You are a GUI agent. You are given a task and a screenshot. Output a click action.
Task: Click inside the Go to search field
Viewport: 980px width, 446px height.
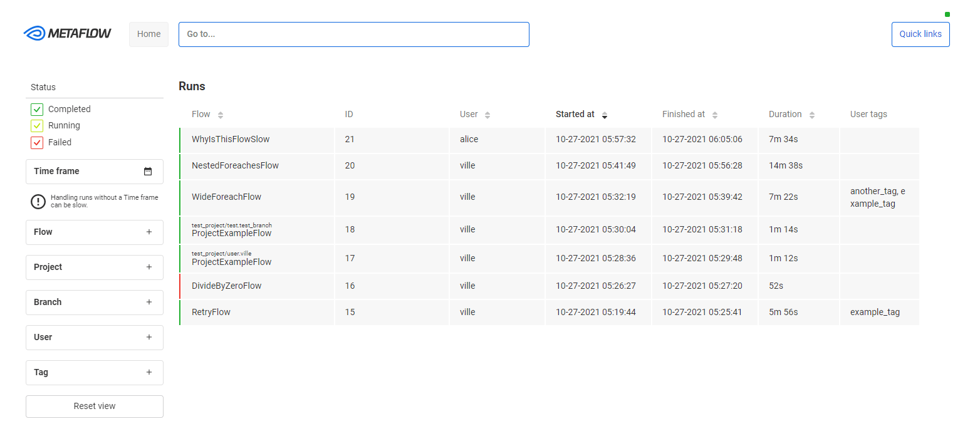354,34
